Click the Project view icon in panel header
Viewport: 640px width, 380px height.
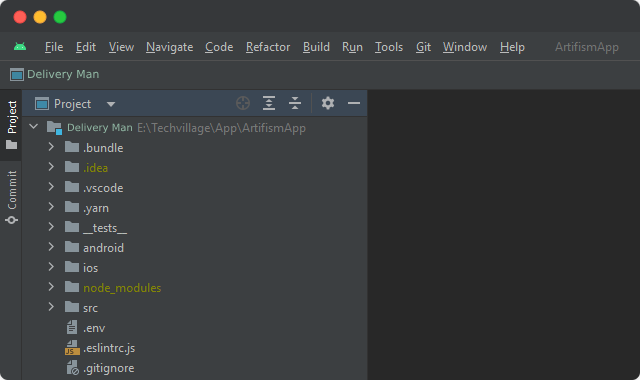pyautogui.click(x=42, y=104)
